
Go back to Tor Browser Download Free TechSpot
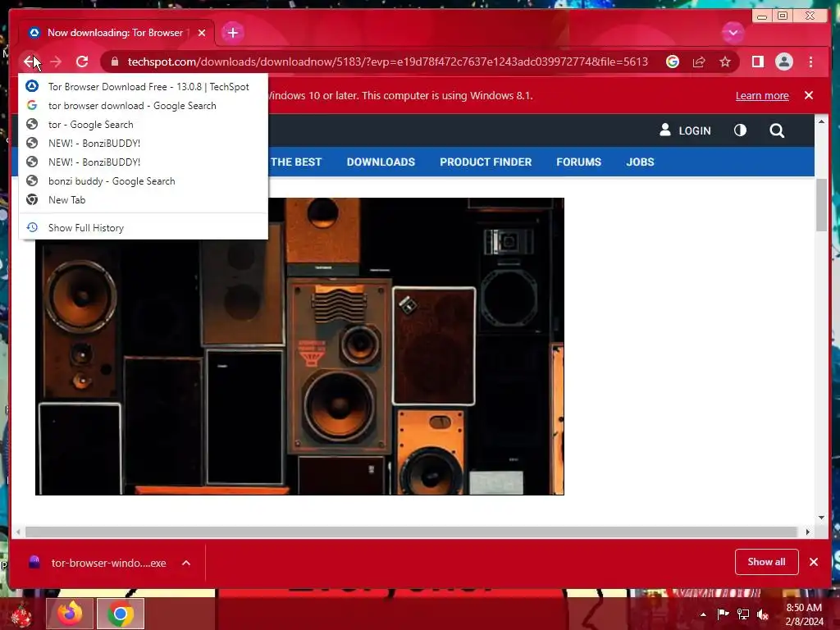143,87
